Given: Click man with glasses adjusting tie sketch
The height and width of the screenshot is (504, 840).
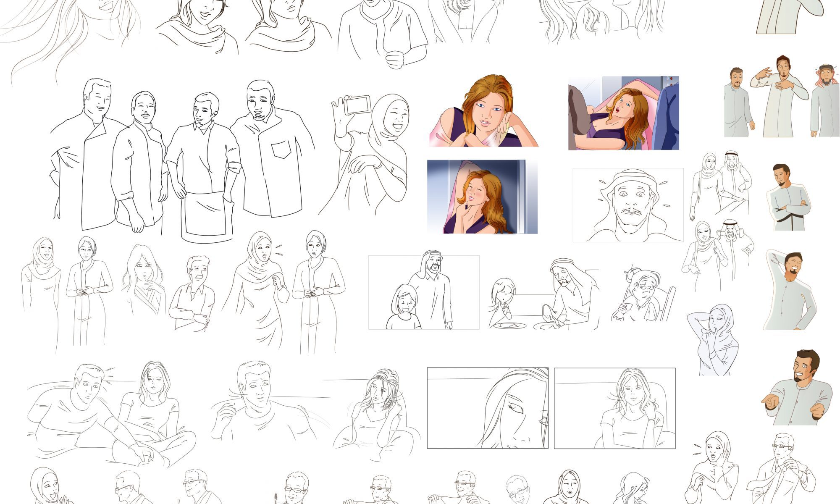Looking at the screenshot, I should pyautogui.click(x=781, y=468).
